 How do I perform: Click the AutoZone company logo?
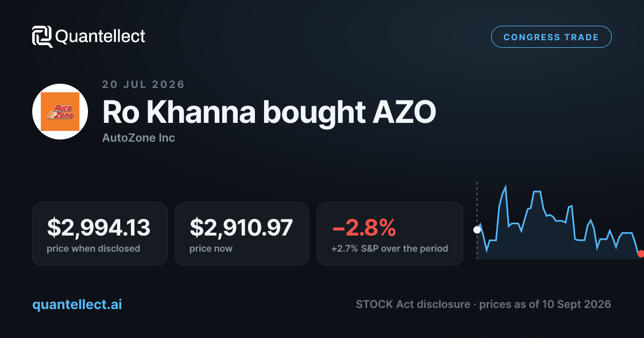(60, 112)
